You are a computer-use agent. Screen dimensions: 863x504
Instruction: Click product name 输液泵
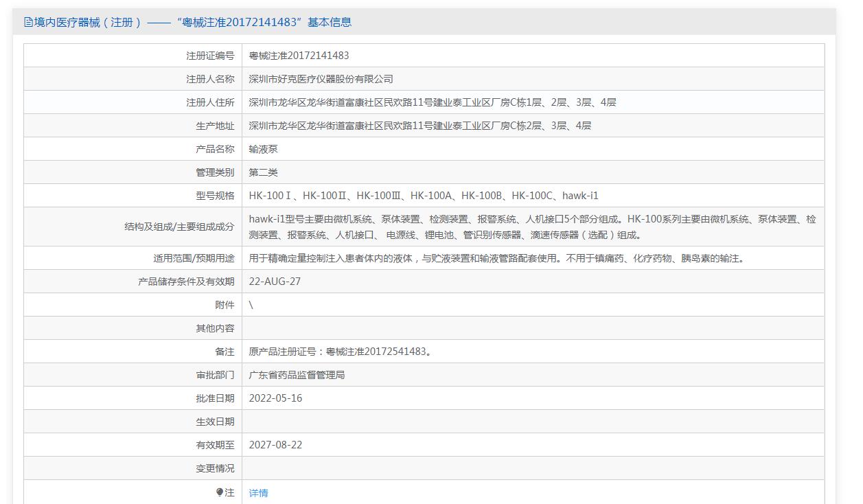pos(263,149)
